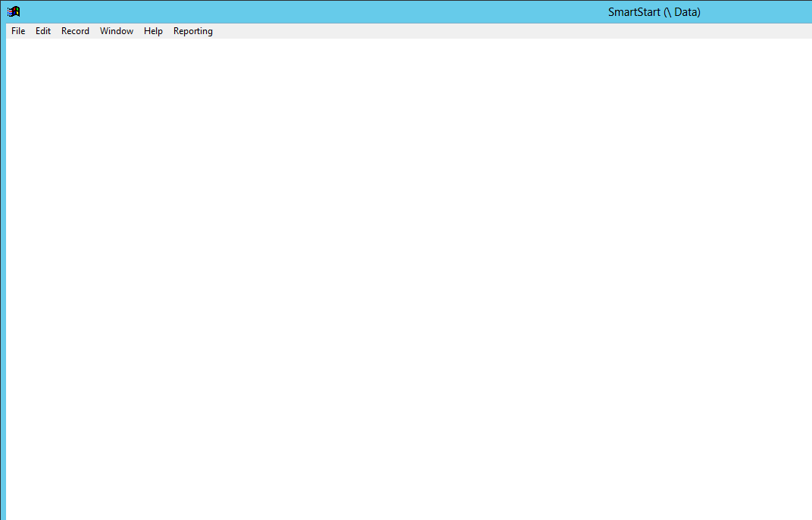This screenshot has height=520, width=812.
Task: Open the Edit menu
Action: [x=43, y=31]
